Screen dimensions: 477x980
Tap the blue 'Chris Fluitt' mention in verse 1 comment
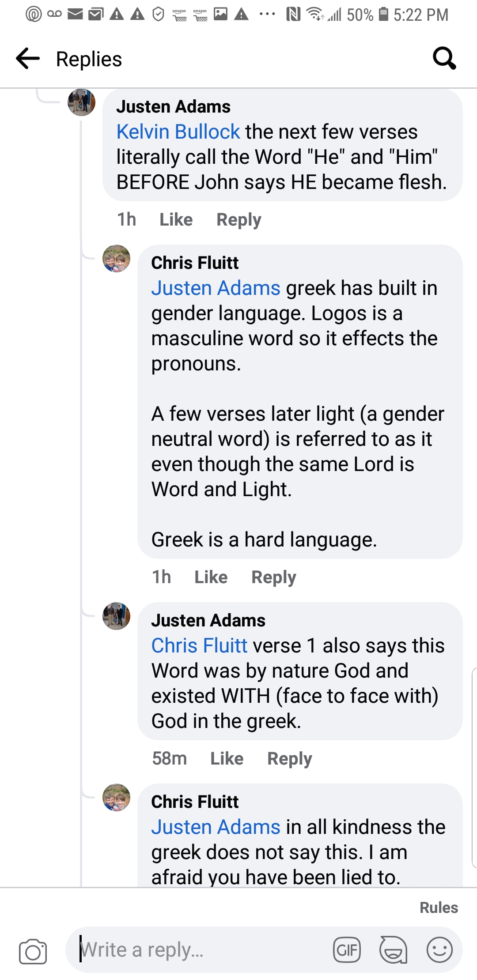pyautogui.click(x=199, y=645)
